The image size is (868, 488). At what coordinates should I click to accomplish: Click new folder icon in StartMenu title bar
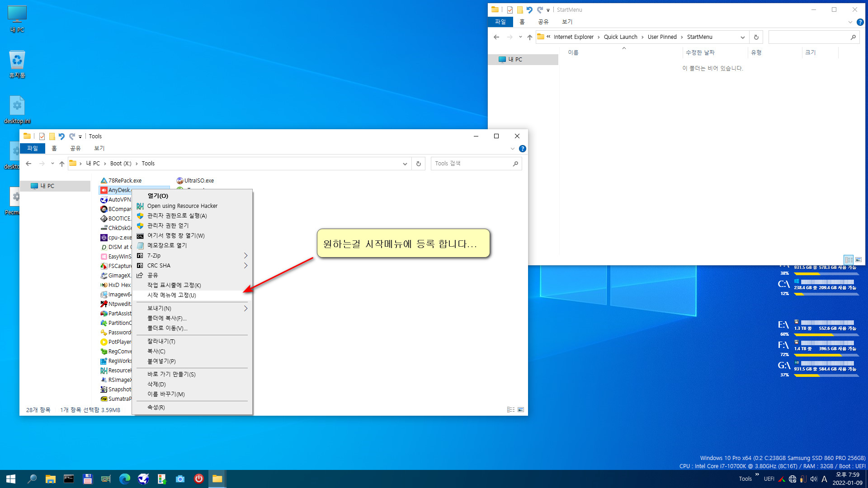point(520,9)
